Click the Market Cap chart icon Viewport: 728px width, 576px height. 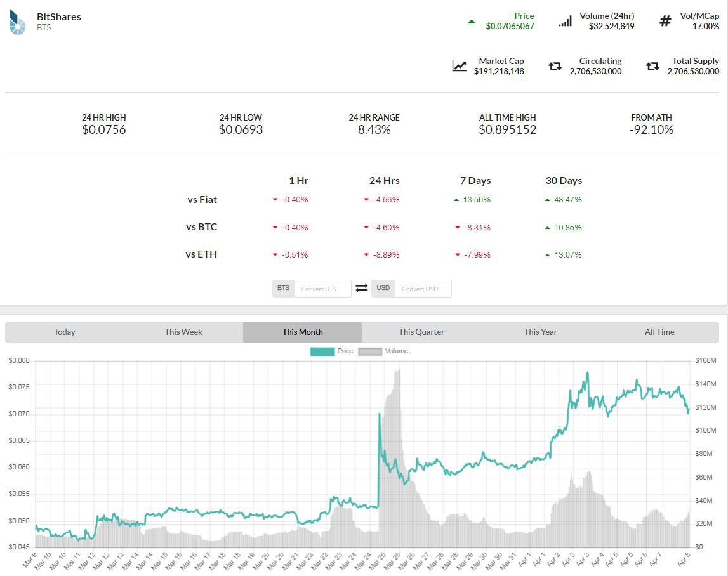coord(460,66)
